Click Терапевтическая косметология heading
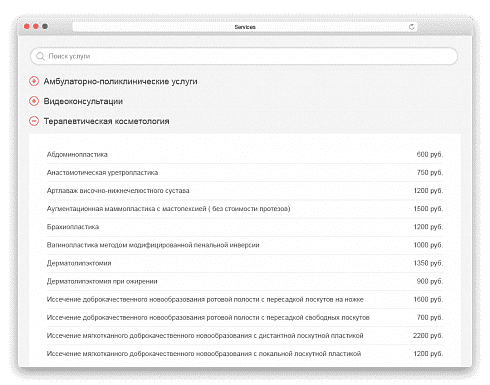The width and height of the screenshot is (490, 385). pyautogui.click(x=106, y=121)
